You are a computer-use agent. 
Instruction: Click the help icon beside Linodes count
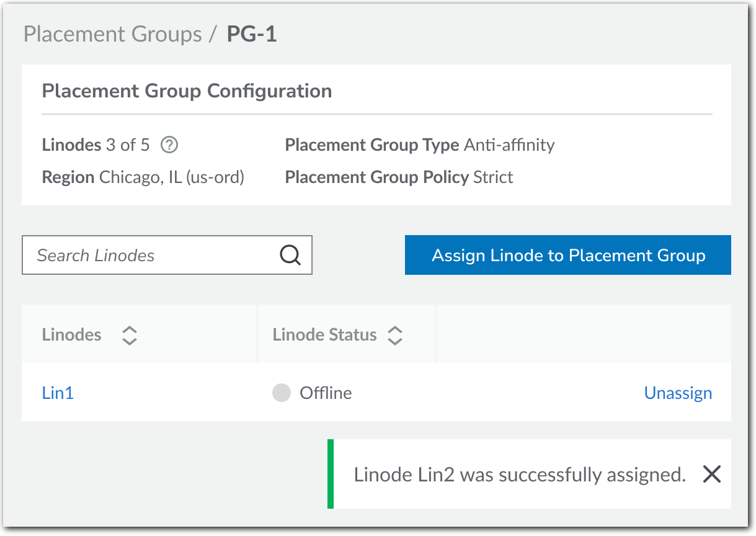coord(169,145)
